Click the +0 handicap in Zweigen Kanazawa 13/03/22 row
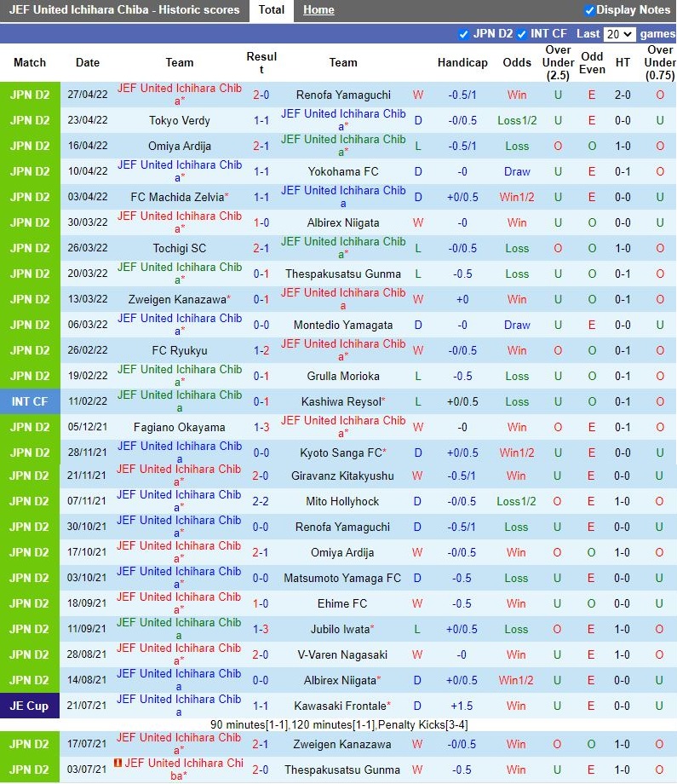Viewport: 677px width, 784px height. tap(462, 299)
